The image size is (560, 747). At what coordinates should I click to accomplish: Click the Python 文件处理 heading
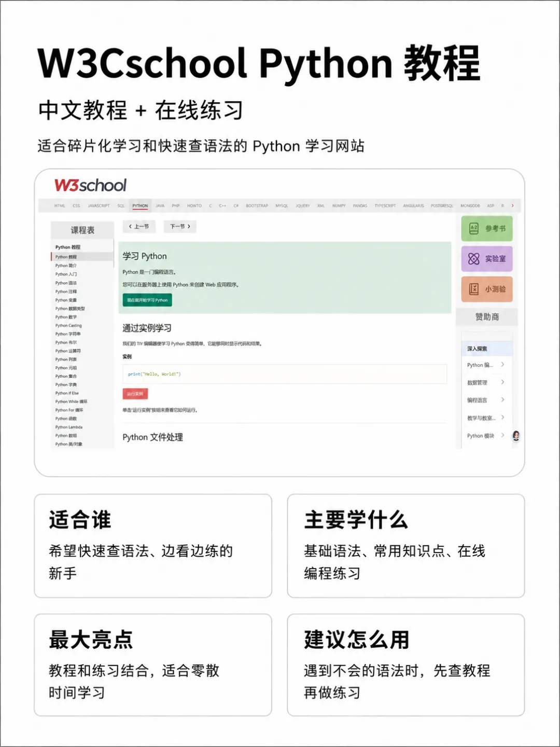click(152, 437)
